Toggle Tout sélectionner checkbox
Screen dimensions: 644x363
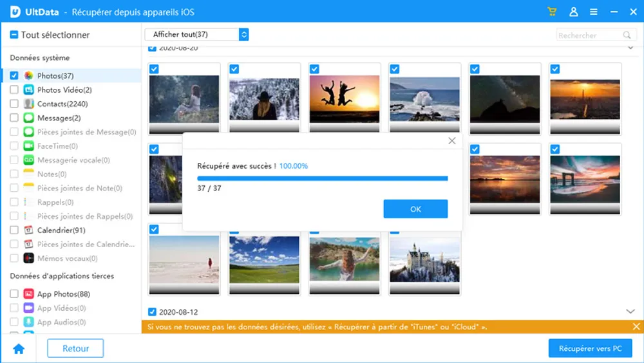coord(14,35)
